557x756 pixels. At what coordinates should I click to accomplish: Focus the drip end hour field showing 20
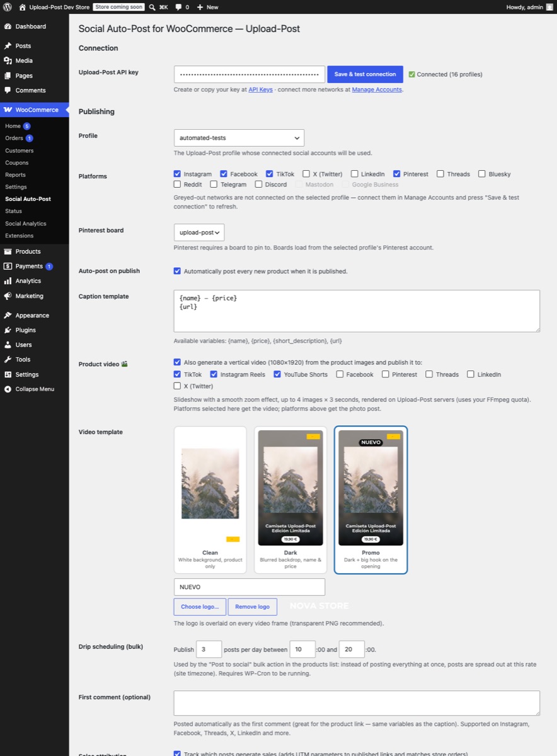tap(352, 650)
